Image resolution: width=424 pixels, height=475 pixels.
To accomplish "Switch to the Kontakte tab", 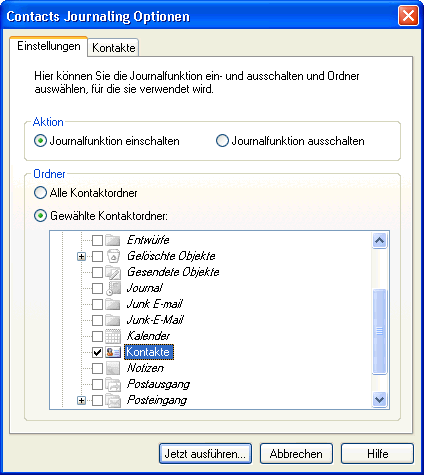I will (x=113, y=47).
